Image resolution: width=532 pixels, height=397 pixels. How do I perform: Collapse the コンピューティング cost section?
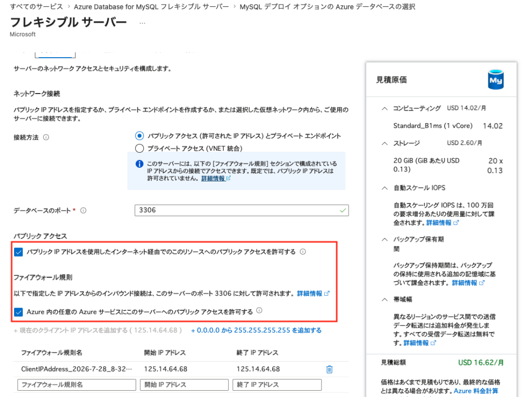click(384, 109)
